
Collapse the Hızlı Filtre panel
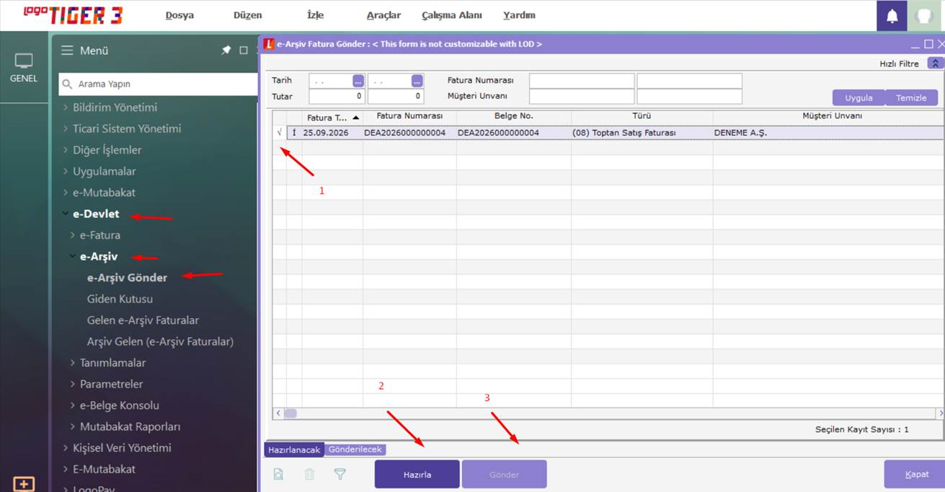(935, 63)
